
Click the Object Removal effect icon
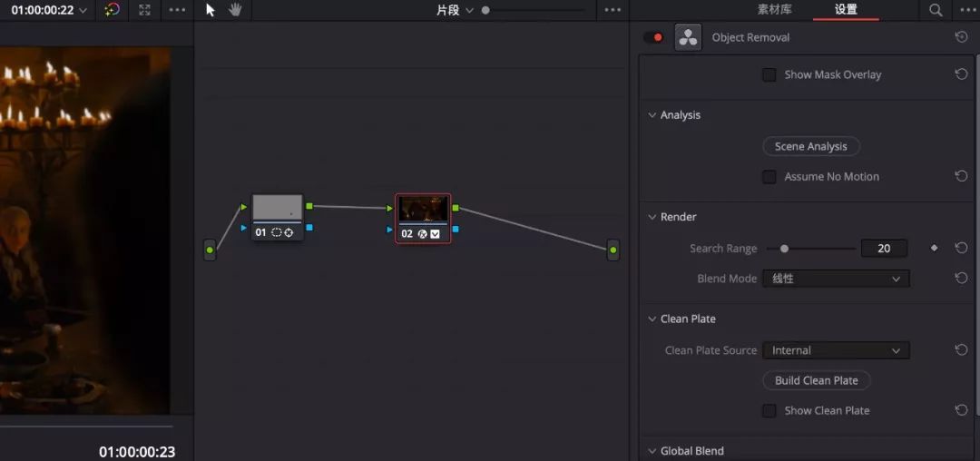pyautogui.click(x=688, y=37)
